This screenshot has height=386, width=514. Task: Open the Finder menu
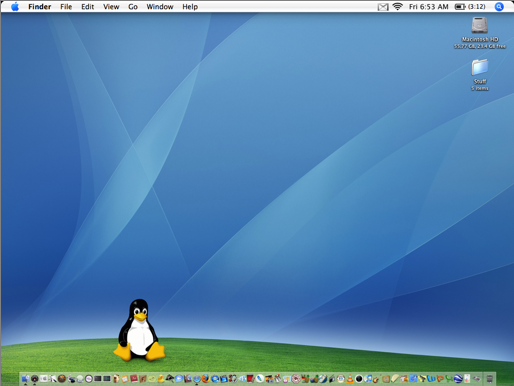(39, 7)
